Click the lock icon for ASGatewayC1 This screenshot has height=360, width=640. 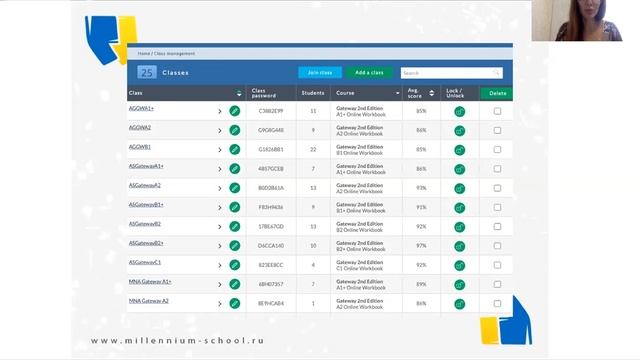coord(460,265)
